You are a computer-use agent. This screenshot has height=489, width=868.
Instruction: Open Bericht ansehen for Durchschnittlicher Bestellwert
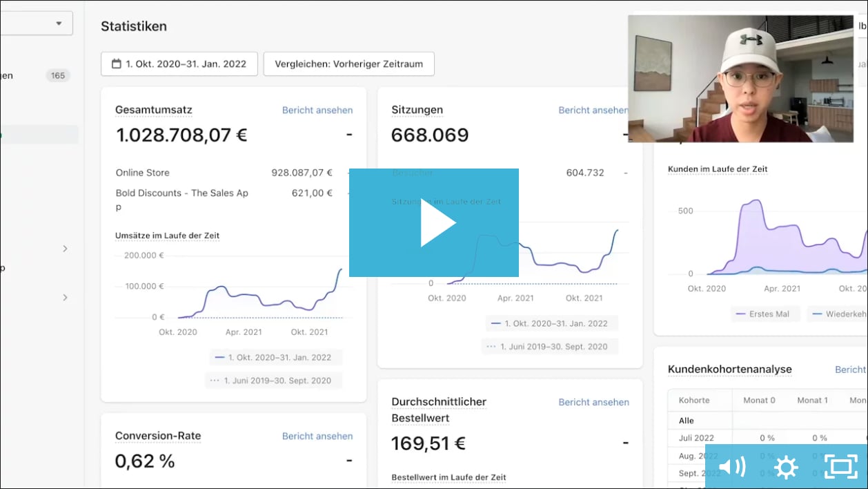[x=594, y=402]
